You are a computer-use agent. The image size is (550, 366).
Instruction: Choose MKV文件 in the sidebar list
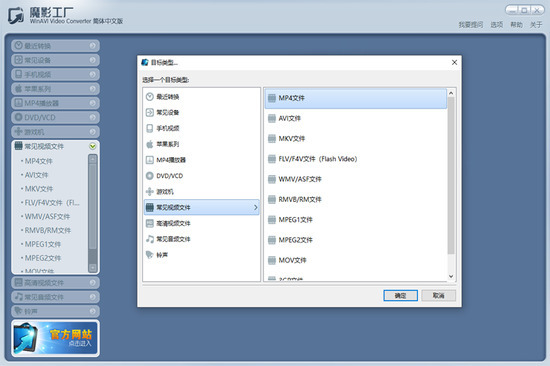pos(39,189)
